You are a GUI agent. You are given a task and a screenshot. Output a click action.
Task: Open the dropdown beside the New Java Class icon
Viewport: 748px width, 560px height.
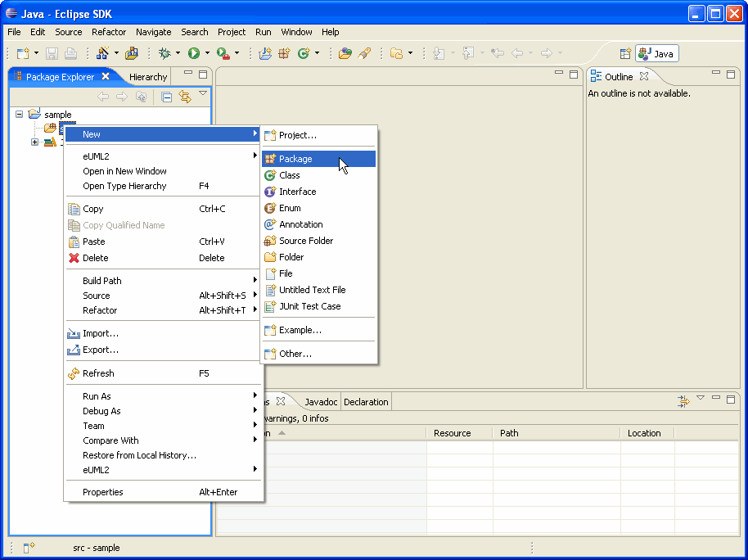(x=317, y=53)
